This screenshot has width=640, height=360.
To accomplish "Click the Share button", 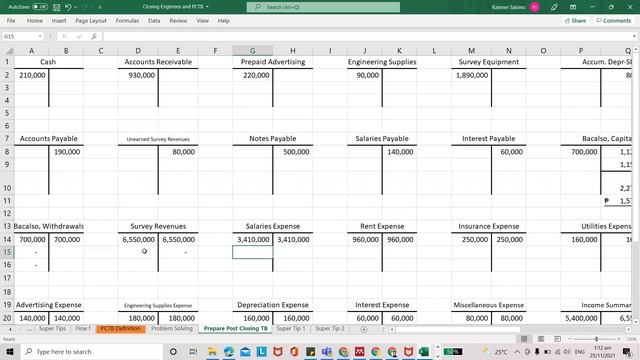I will coord(575,20).
